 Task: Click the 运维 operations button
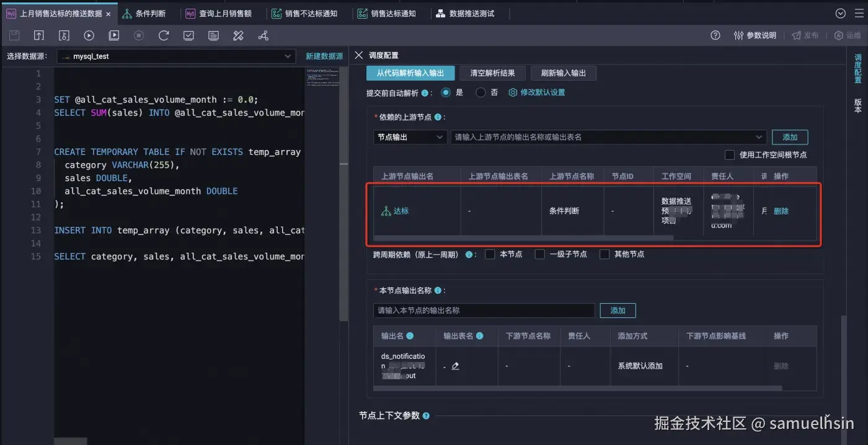coord(847,35)
